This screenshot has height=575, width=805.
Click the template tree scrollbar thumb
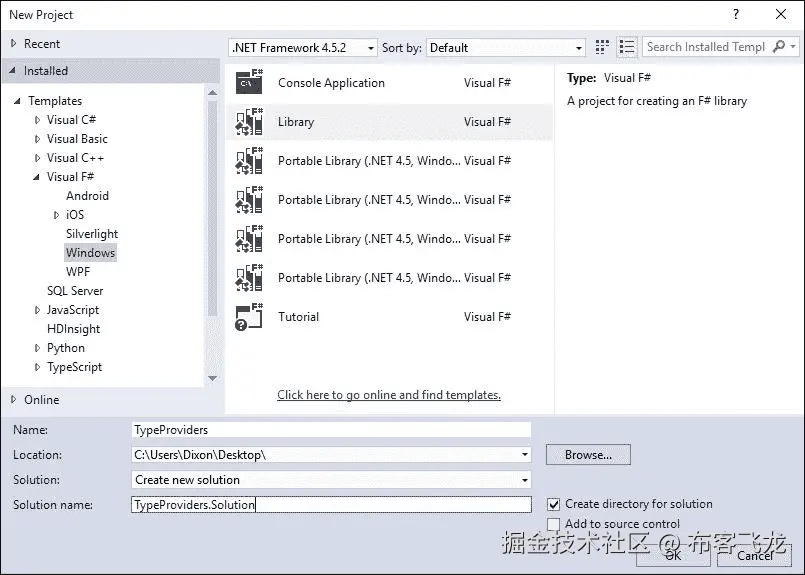pyautogui.click(x=213, y=208)
